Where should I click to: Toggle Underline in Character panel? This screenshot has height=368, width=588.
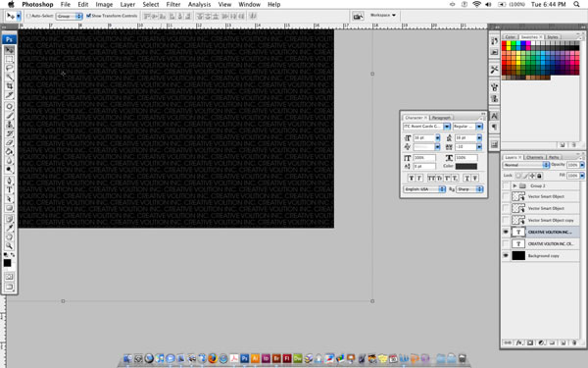point(466,179)
